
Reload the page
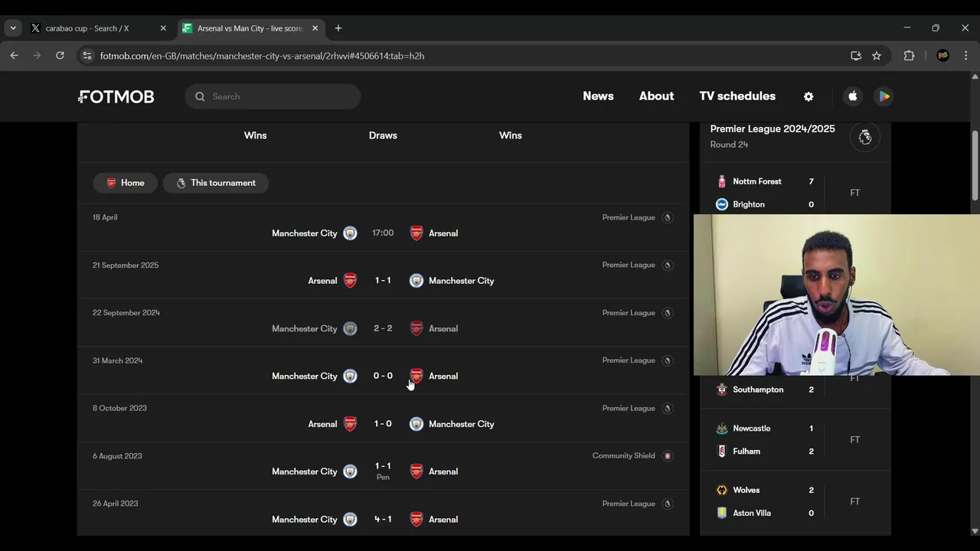click(x=60, y=56)
